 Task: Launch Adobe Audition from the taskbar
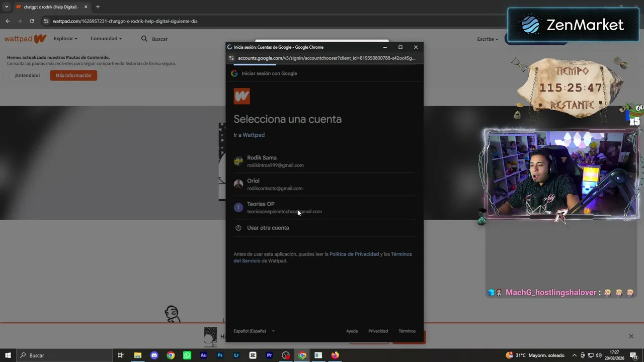pos(203,355)
